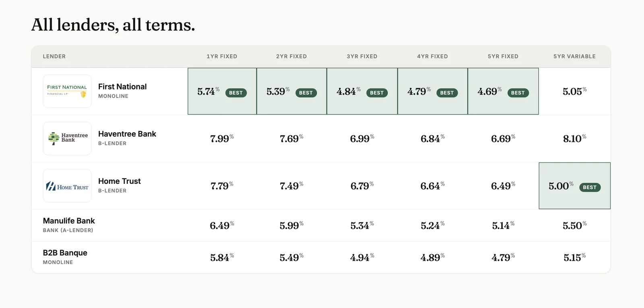Click the 7.49% rate
644x308 pixels.
point(291,186)
